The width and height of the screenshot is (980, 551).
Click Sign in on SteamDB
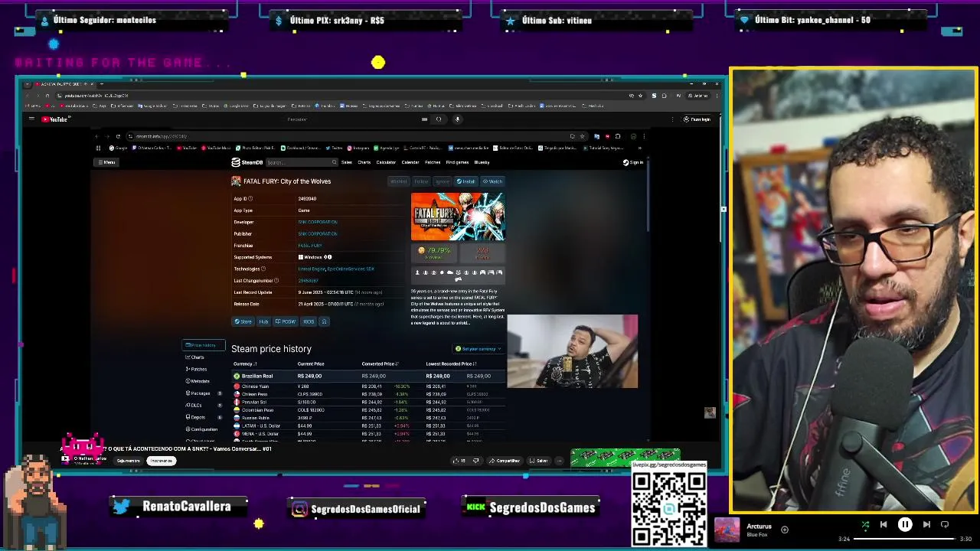[x=633, y=162]
